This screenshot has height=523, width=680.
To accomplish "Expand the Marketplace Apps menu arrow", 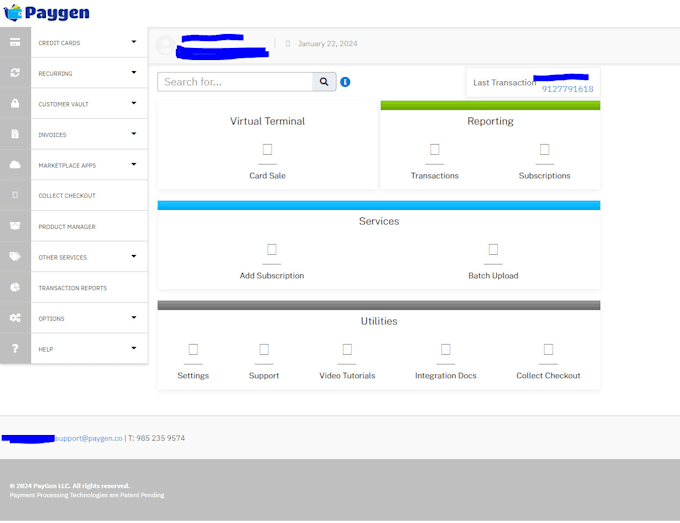I will tap(134, 164).
